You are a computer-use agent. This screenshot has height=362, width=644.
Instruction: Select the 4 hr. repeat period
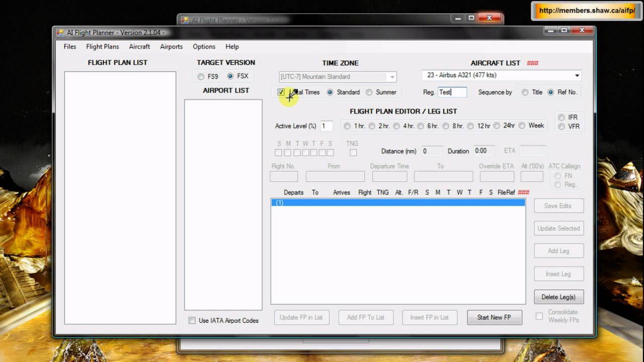coord(396,126)
